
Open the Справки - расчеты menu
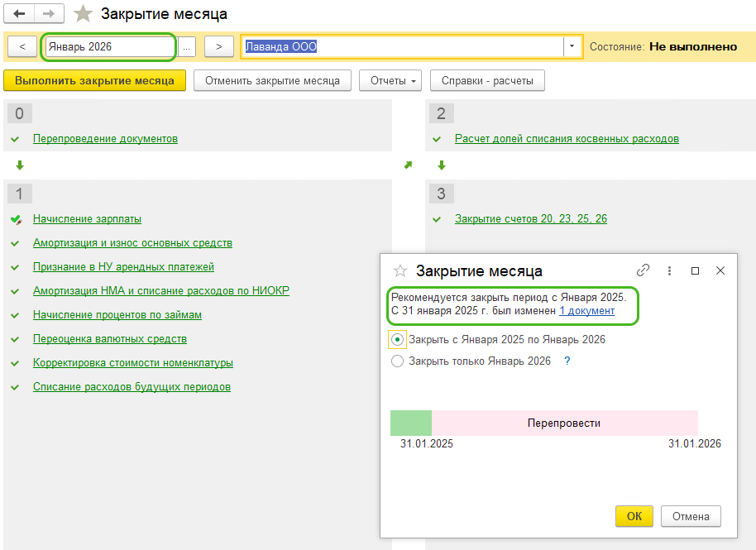point(486,80)
